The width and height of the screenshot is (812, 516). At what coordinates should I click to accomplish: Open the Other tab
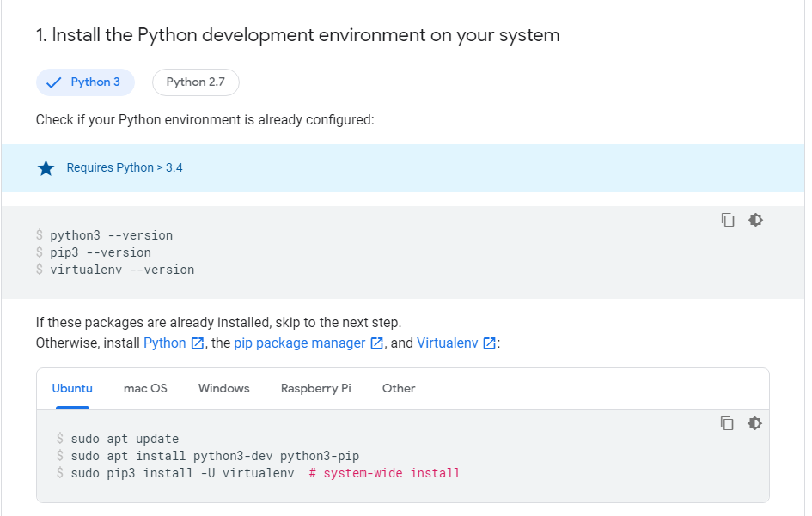(399, 388)
